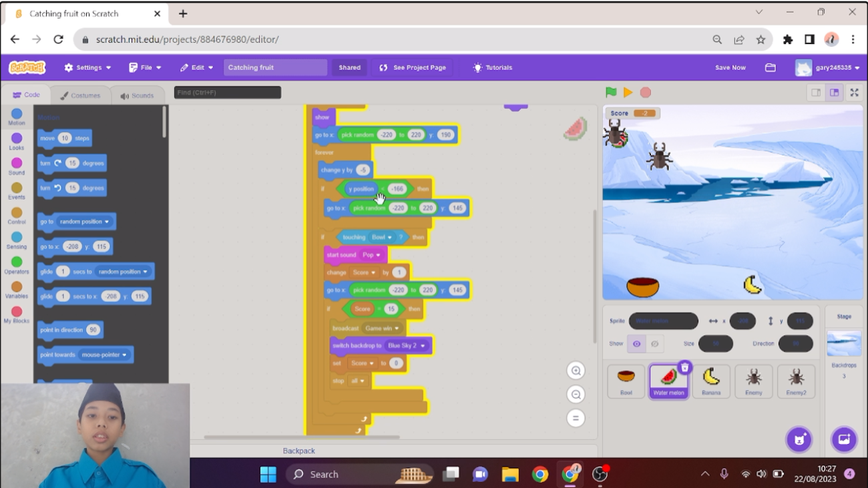Select the Control block category
The height and width of the screenshot is (488, 868).
16,216
